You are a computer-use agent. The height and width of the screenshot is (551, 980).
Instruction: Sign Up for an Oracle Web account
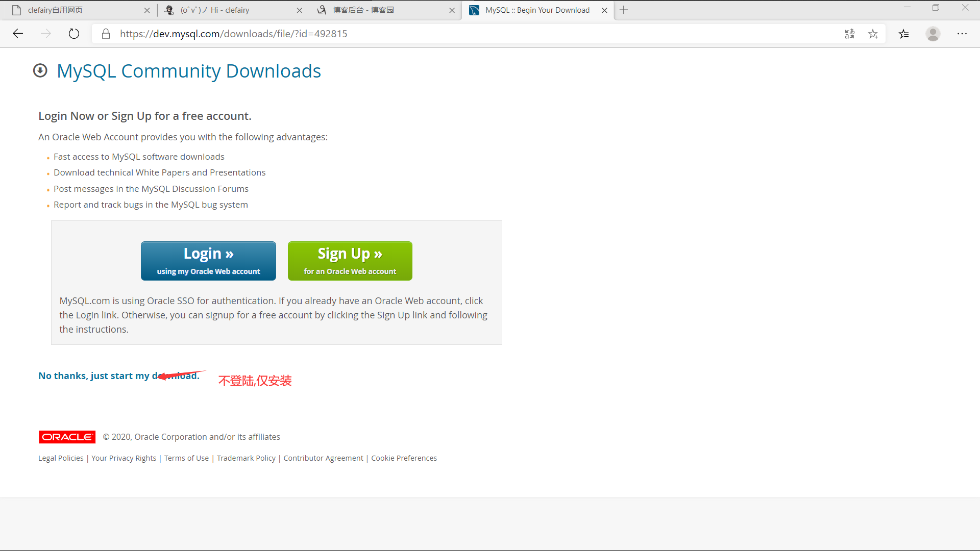coord(350,261)
